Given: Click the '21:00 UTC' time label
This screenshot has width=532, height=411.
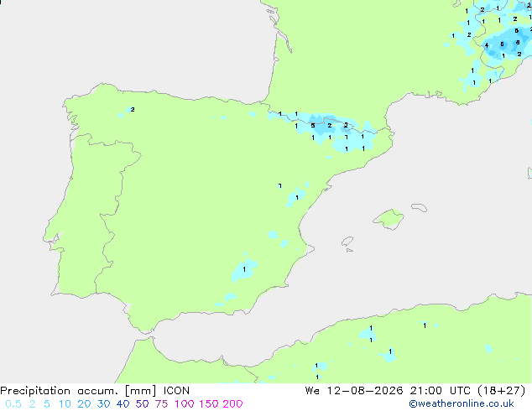Looking at the screenshot, I should 440,391.
